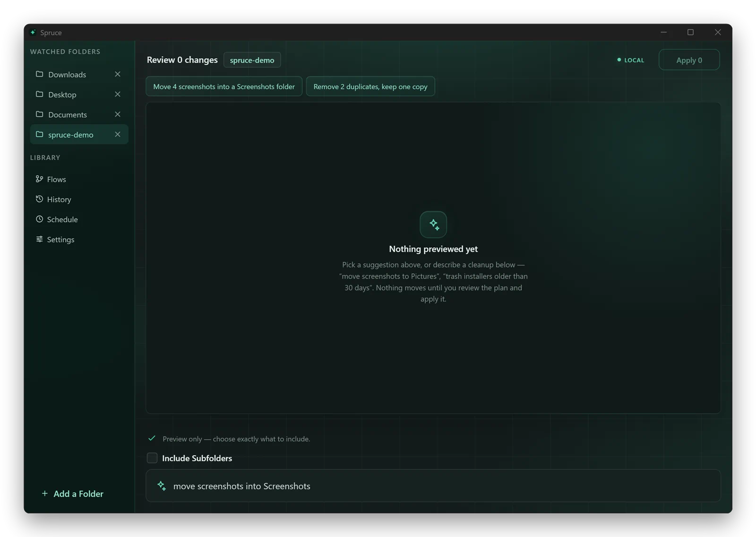756x537 pixels.
Task: Remove Documents from watched folders
Action: click(118, 114)
